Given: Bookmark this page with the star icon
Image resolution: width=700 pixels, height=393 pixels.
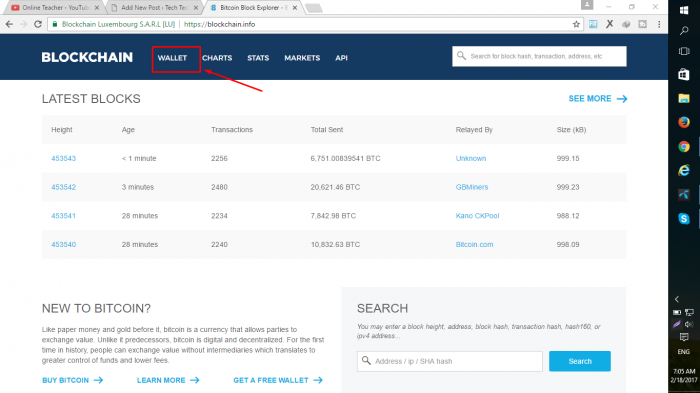Looking at the screenshot, I should point(576,24).
